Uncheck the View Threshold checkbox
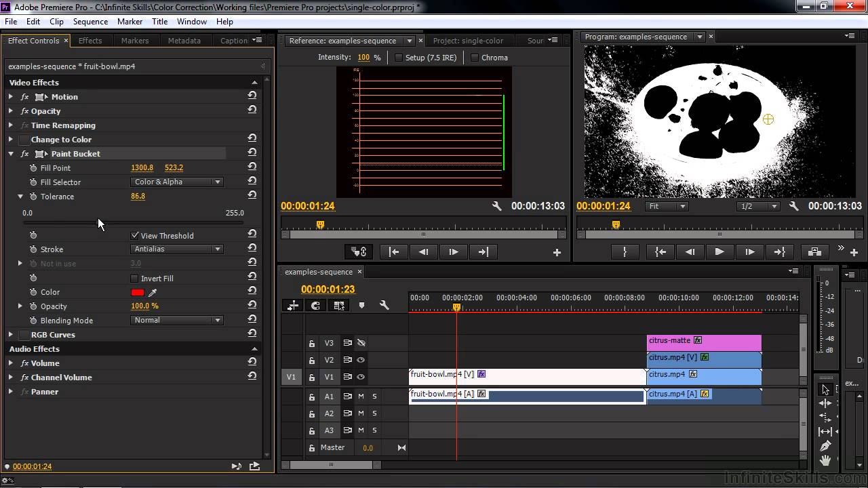868x488 pixels. click(x=134, y=235)
